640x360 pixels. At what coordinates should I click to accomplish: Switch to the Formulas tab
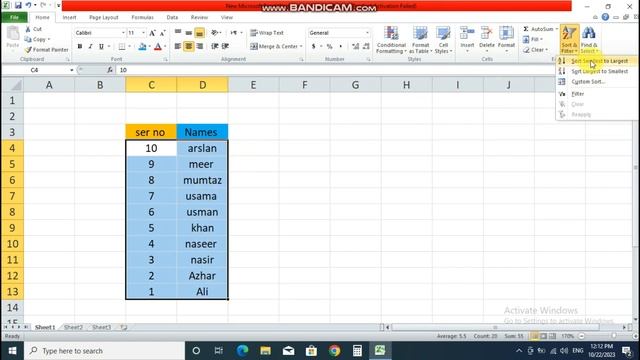(x=142, y=18)
